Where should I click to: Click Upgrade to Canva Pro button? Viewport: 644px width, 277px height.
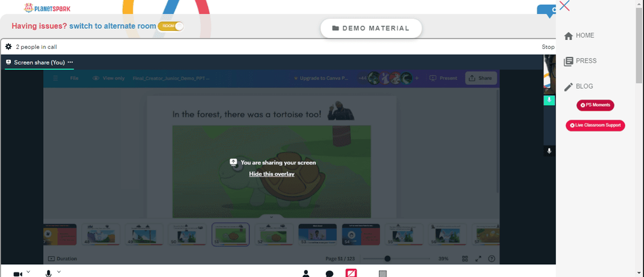coord(322,78)
